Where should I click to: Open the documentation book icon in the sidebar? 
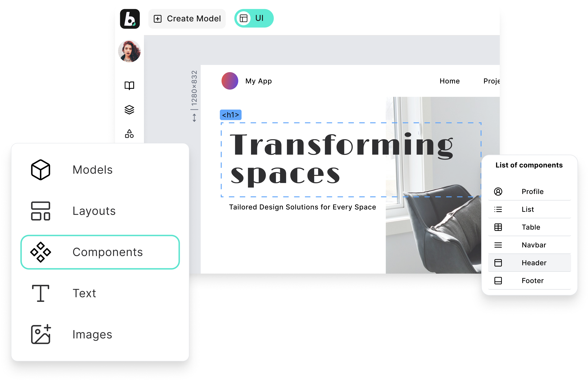pos(130,86)
